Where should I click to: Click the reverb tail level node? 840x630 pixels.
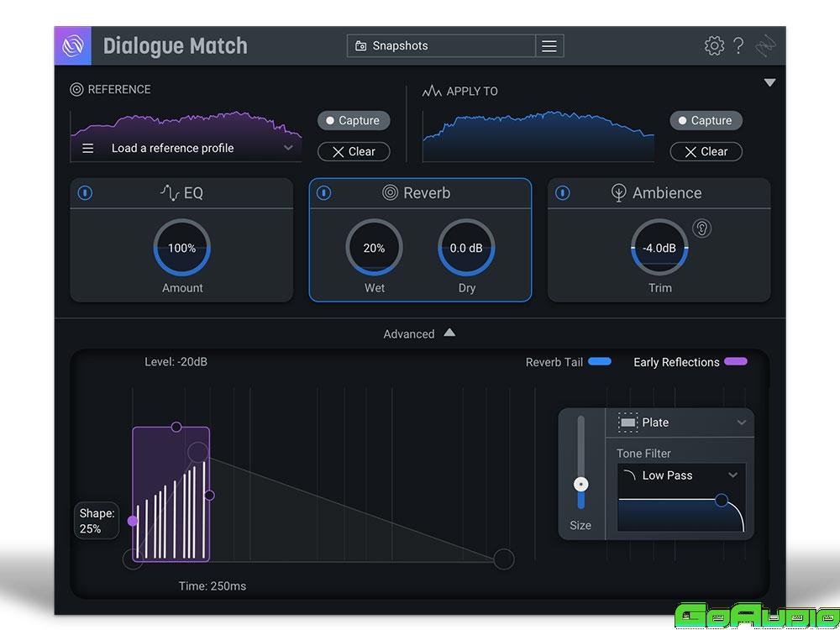pyautogui.click(x=198, y=452)
